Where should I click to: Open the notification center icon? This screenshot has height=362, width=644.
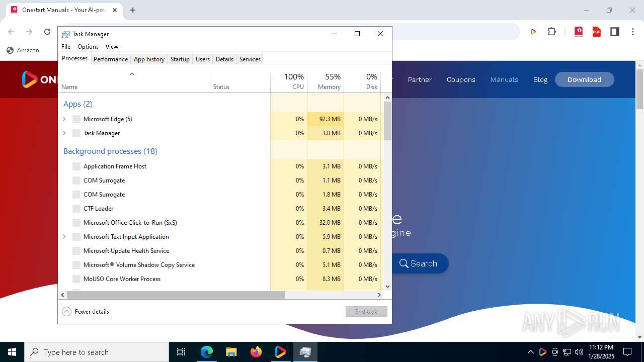click(627, 352)
